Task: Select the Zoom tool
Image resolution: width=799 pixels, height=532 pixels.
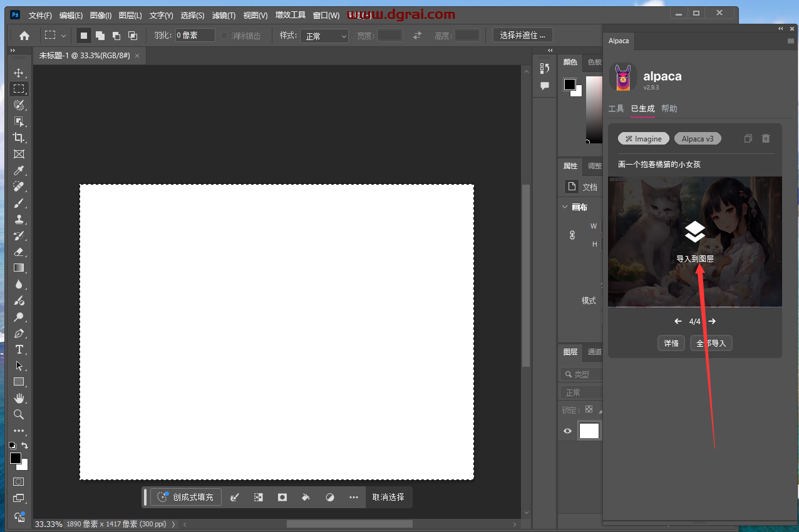Action: pyautogui.click(x=19, y=414)
